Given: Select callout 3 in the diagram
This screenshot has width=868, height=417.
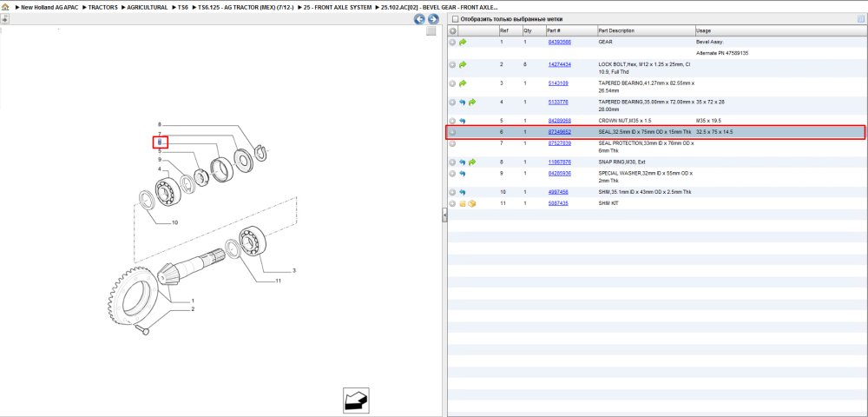Looking at the screenshot, I should (x=294, y=271).
